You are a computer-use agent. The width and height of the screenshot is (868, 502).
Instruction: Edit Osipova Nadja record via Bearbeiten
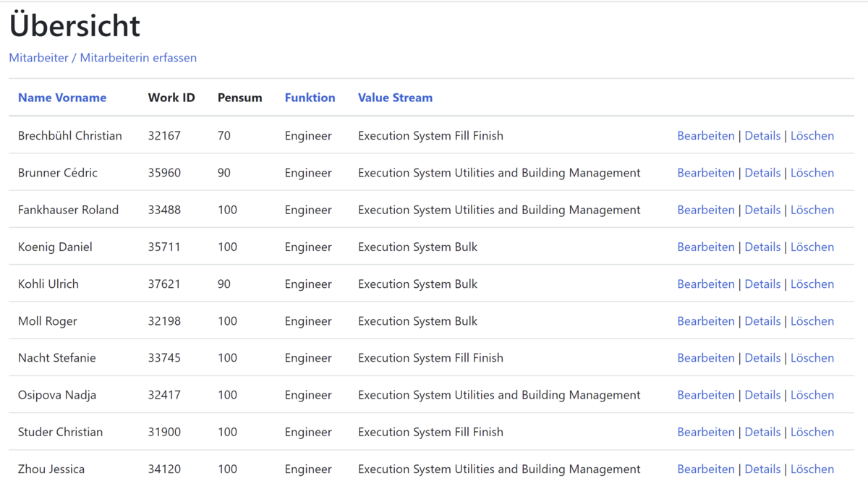tap(705, 395)
